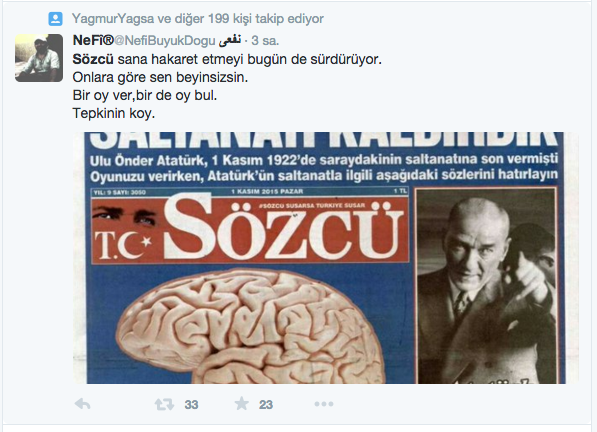Viewport: 597px width, 432px height.
Task: Click the Arabic name text after the handle
Action: (230, 41)
